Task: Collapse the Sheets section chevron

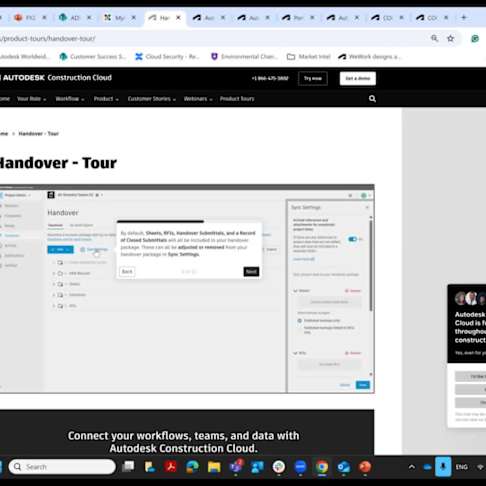Action: 295,291
